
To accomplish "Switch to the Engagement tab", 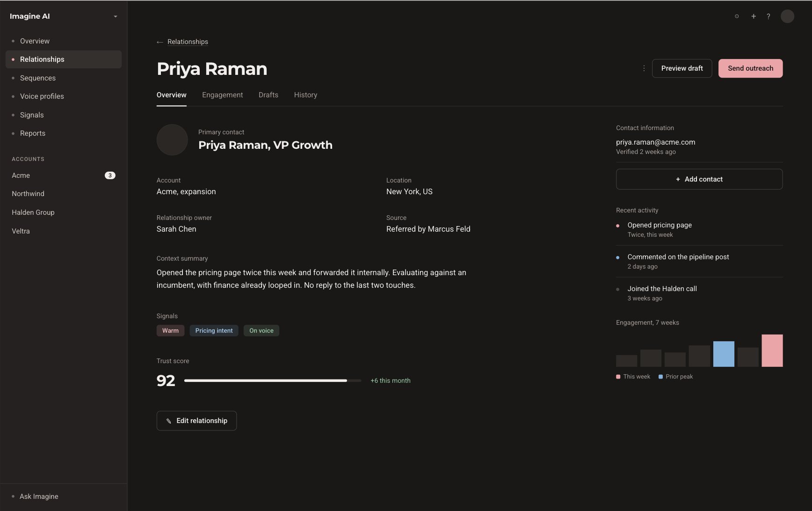I will click(x=222, y=95).
